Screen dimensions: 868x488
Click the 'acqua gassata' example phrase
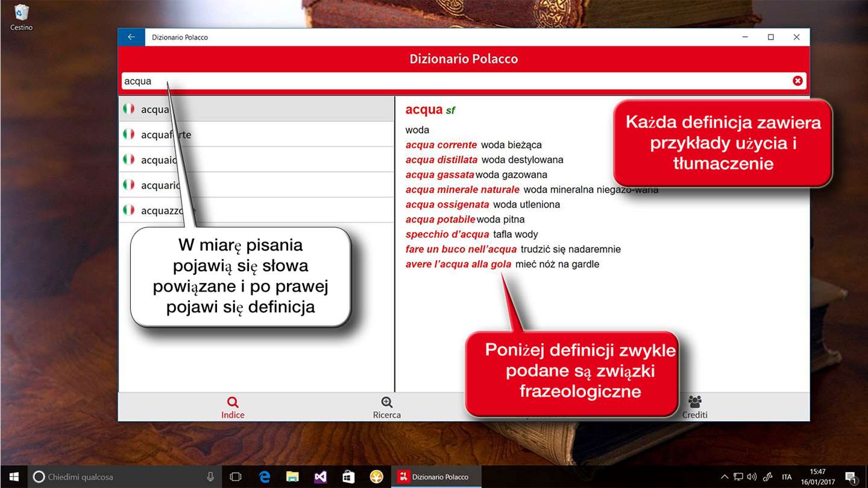click(x=439, y=175)
